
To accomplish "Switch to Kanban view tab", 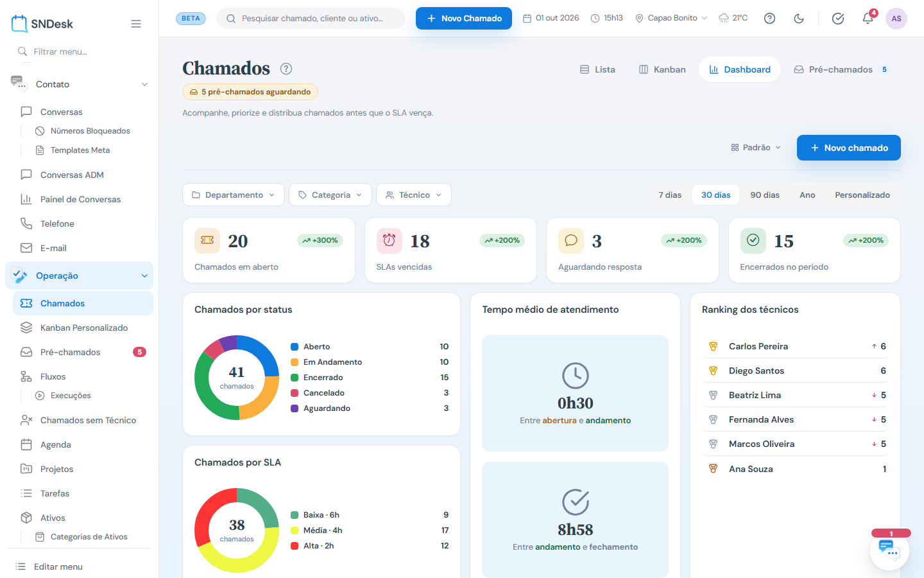I will [662, 69].
